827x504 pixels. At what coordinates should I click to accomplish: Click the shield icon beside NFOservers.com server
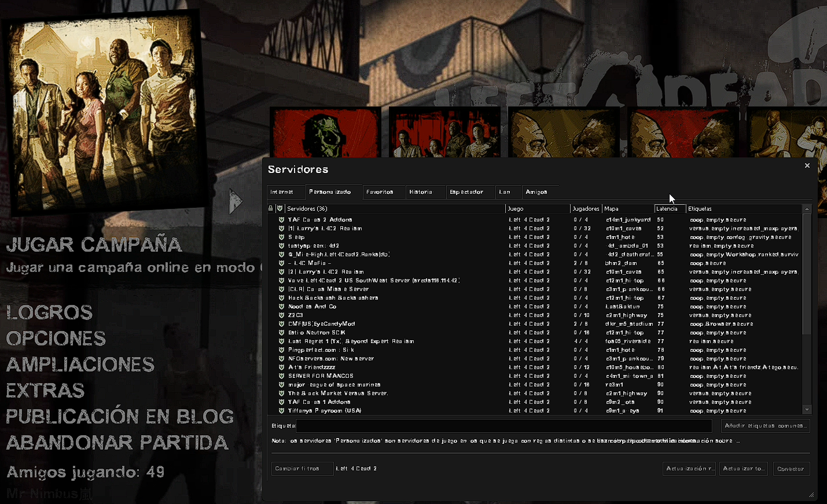click(x=281, y=359)
